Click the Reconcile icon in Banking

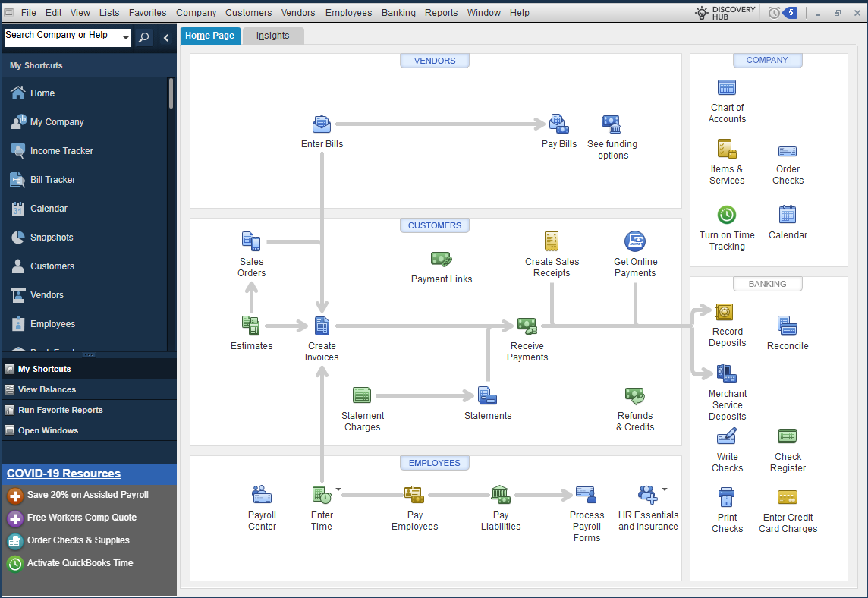tap(788, 326)
